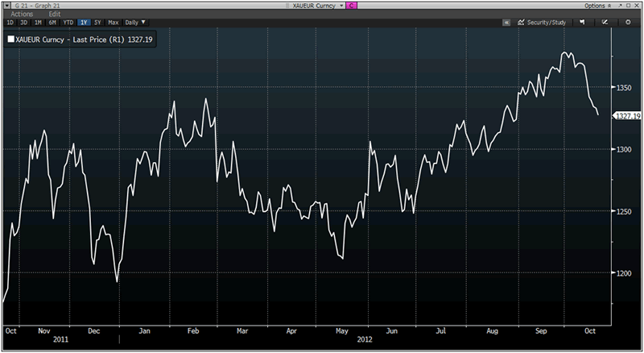This screenshot has height=353, width=644.
Task: Click the chart edit pencil icon
Action: tap(605, 23)
